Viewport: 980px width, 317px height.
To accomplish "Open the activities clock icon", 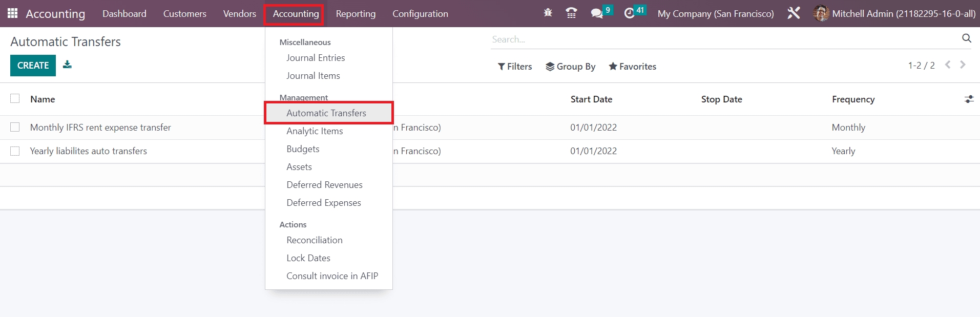I will pos(630,13).
